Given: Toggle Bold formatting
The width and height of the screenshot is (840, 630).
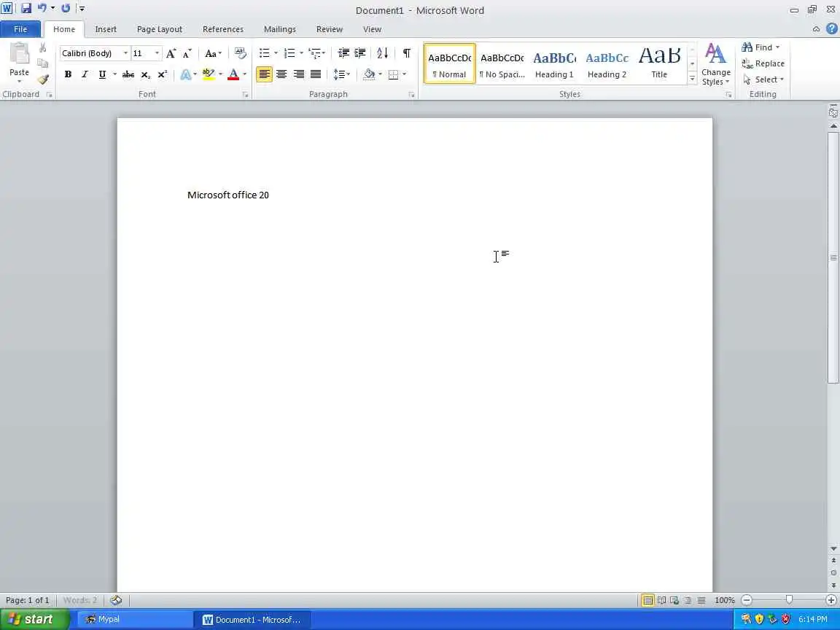Looking at the screenshot, I should click(68, 74).
